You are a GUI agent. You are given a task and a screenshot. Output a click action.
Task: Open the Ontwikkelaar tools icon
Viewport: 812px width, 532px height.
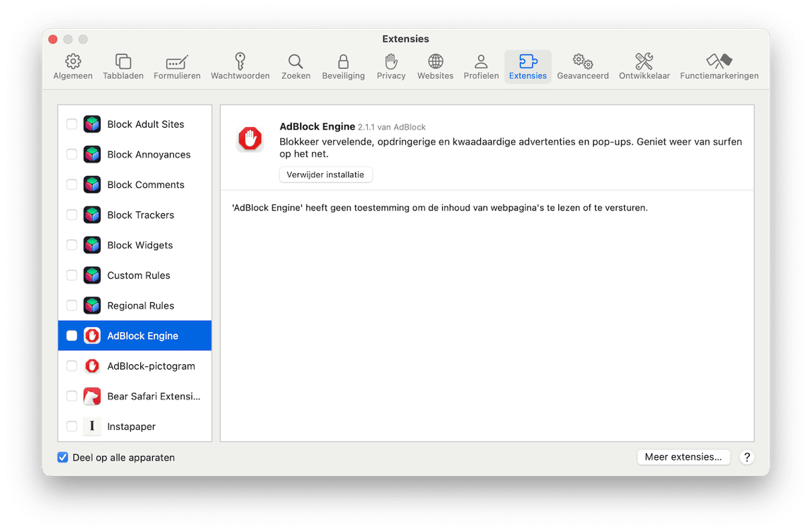644,62
